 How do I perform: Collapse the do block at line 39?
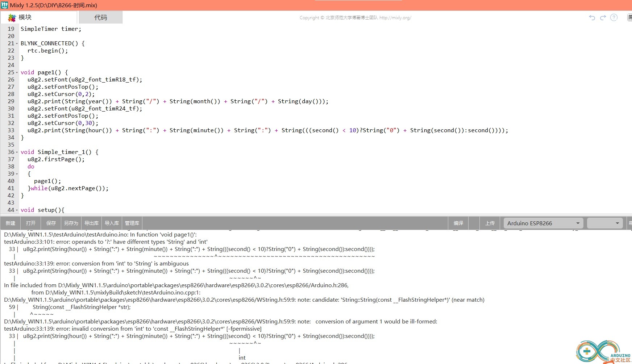17,174
